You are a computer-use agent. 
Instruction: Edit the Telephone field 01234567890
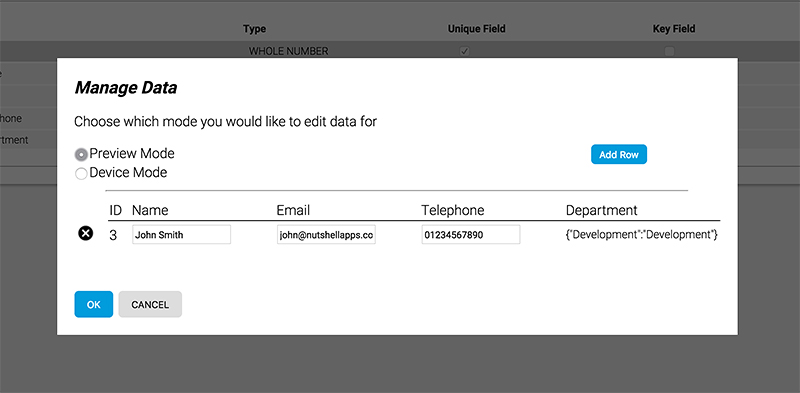[471, 235]
